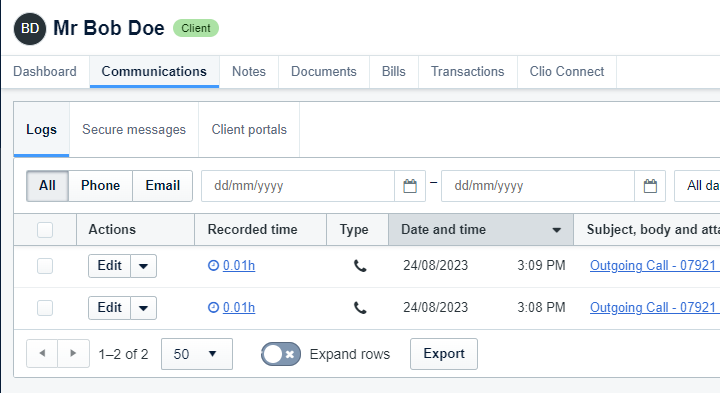Screen dimensions: 720x393
Task: Click the Type column header
Action: point(357,230)
